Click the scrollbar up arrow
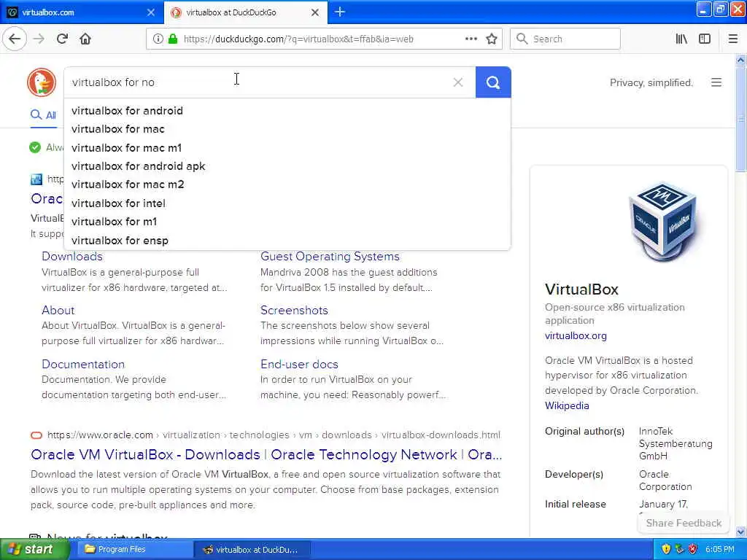This screenshot has width=747, height=560. point(740,60)
